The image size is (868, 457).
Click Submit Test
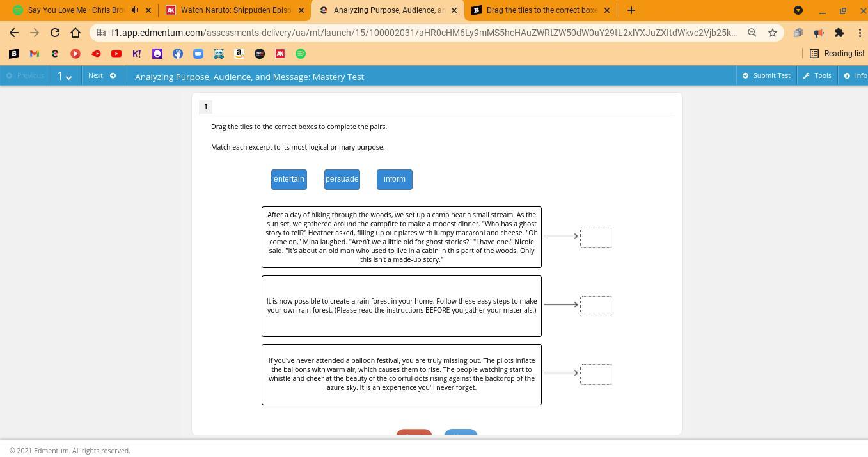pyautogui.click(x=766, y=75)
